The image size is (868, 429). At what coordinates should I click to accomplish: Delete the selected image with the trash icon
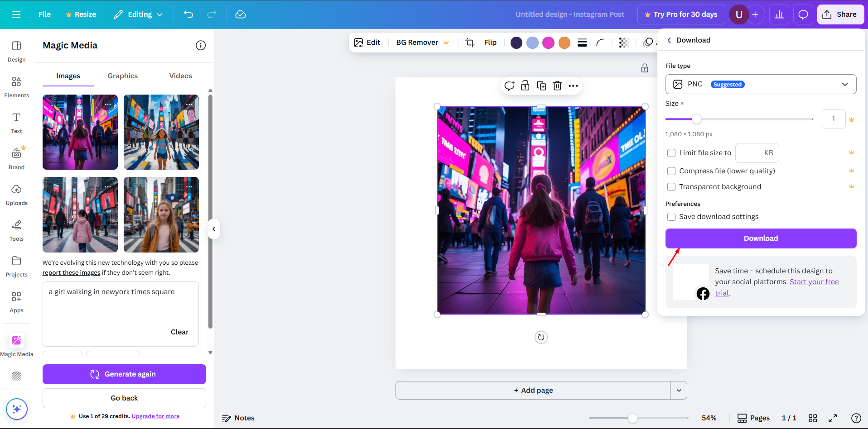[557, 86]
